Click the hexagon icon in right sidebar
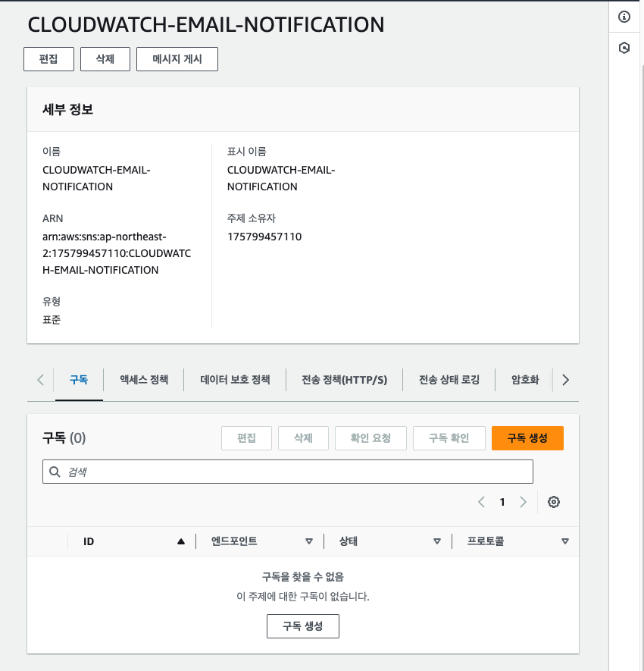The width and height of the screenshot is (644, 671). click(624, 48)
